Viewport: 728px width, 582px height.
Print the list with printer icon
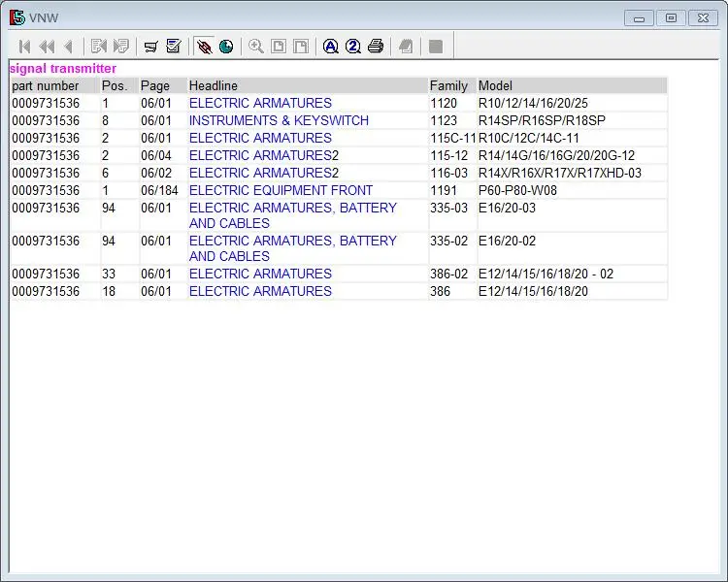click(376, 47)
